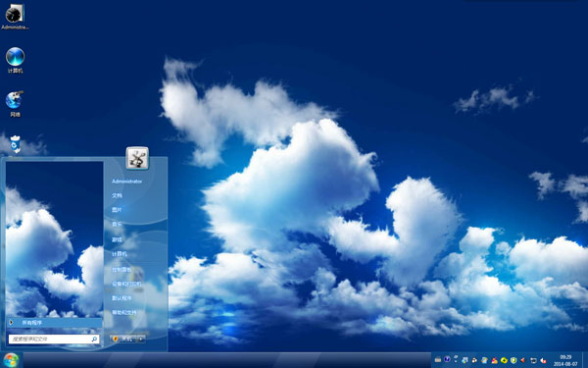
Task: Click the Show Desktop strip beside the clock
Action: [x=585, y=360]
